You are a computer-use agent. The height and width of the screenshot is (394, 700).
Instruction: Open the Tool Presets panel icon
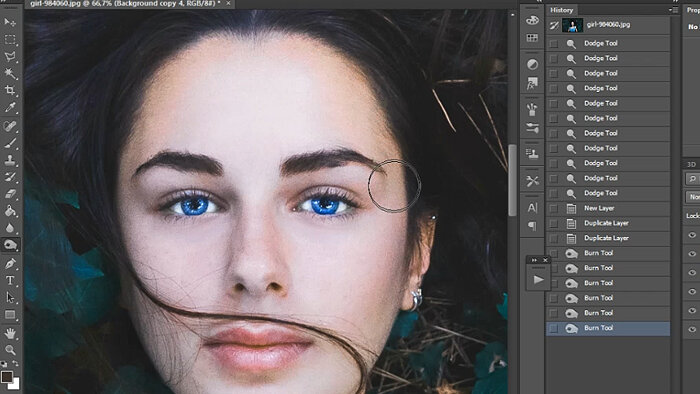coord(532,181)
